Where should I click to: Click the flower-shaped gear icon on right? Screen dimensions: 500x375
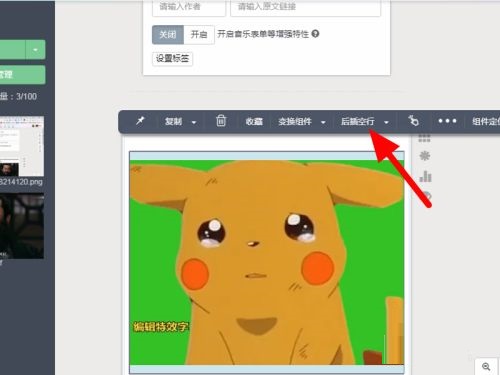tap(424, 155)
